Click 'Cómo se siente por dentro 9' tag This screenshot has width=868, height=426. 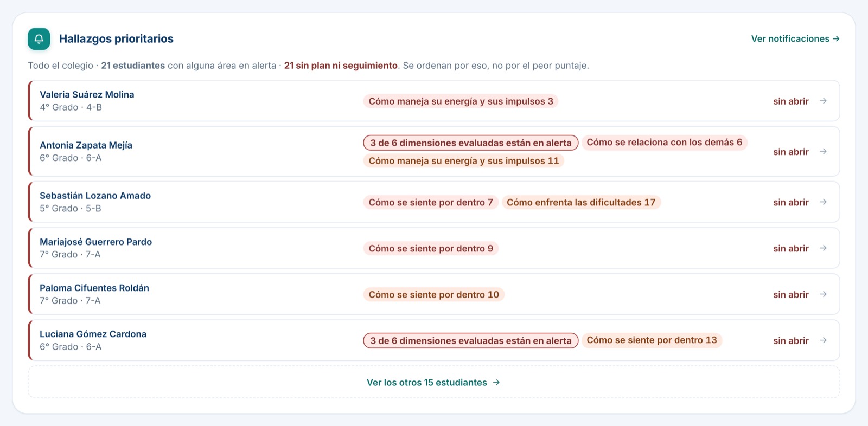pos(431,248)
